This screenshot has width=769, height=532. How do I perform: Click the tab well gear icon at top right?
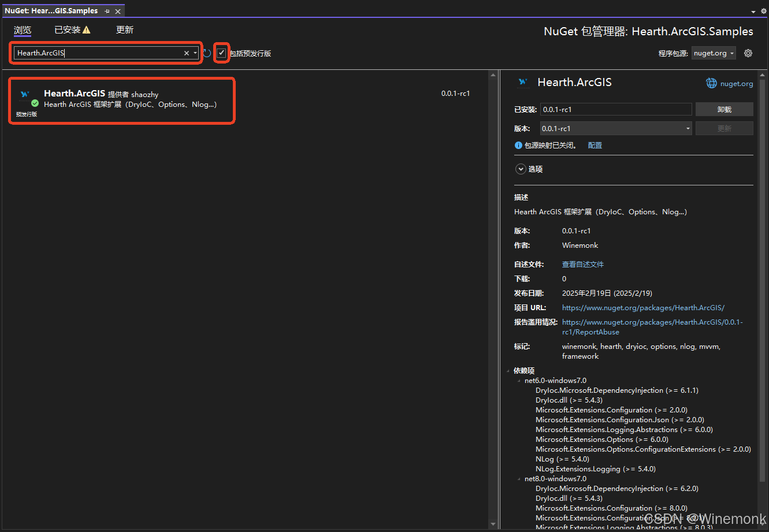point(763,11)
